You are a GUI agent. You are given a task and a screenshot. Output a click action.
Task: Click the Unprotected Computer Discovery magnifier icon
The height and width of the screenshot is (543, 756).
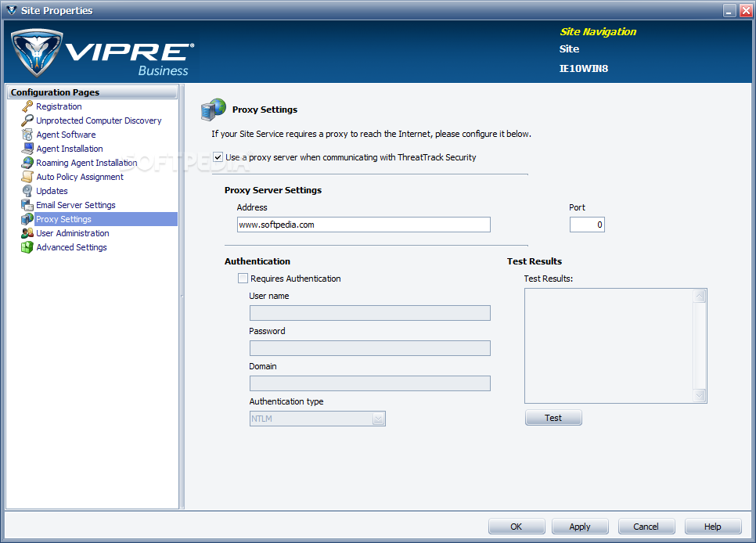tap(27, 120)
